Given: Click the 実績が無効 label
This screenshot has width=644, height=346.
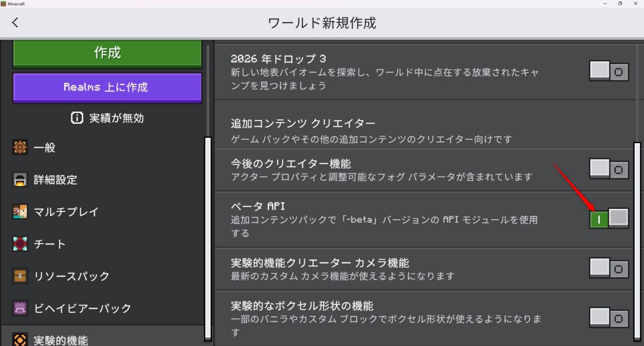Looking at the screenshot, I should (116, 118).
